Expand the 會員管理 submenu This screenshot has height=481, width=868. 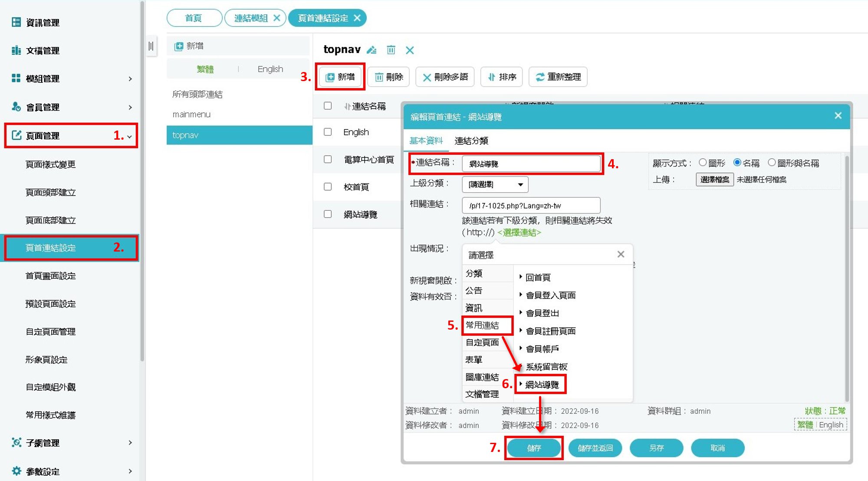(130, 107)
